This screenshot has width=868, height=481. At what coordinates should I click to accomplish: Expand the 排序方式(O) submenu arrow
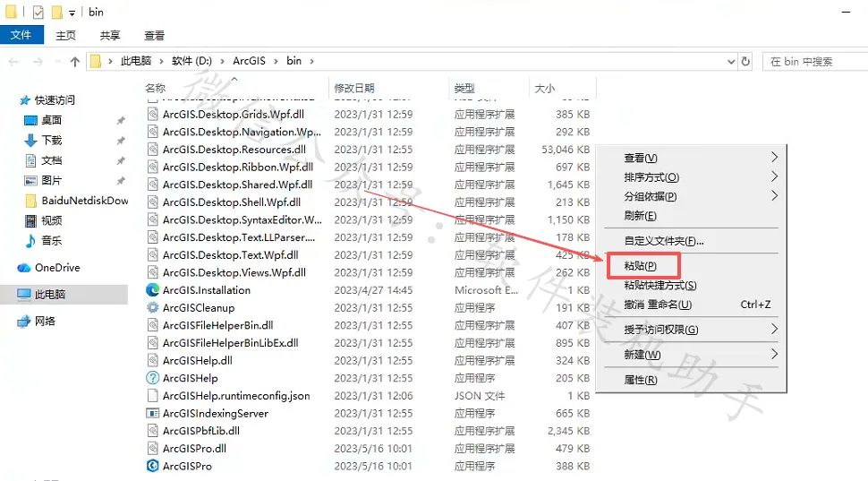(x=774, y=176)
